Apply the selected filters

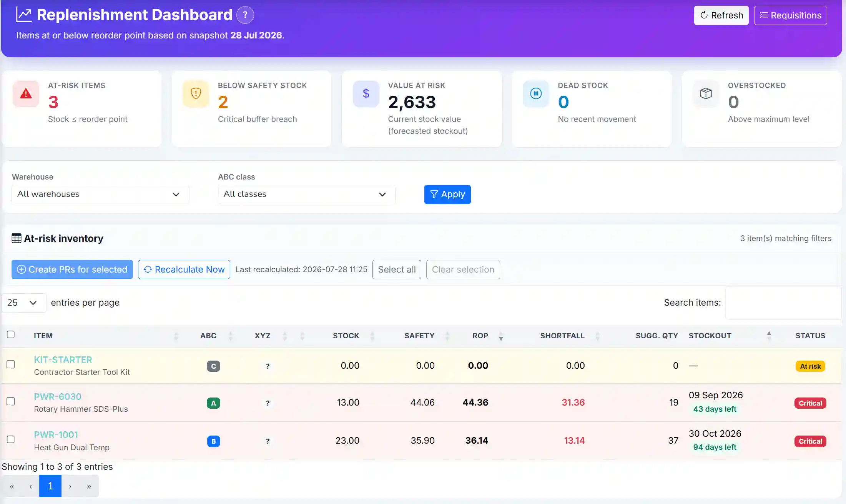coord(447,194)
